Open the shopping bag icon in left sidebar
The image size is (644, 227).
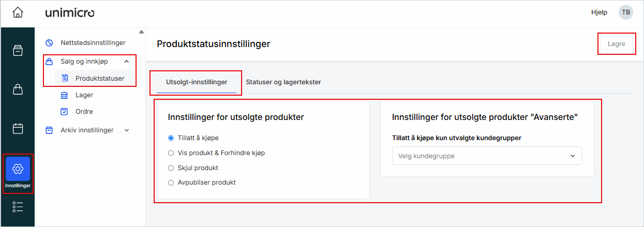click(18, 89)
